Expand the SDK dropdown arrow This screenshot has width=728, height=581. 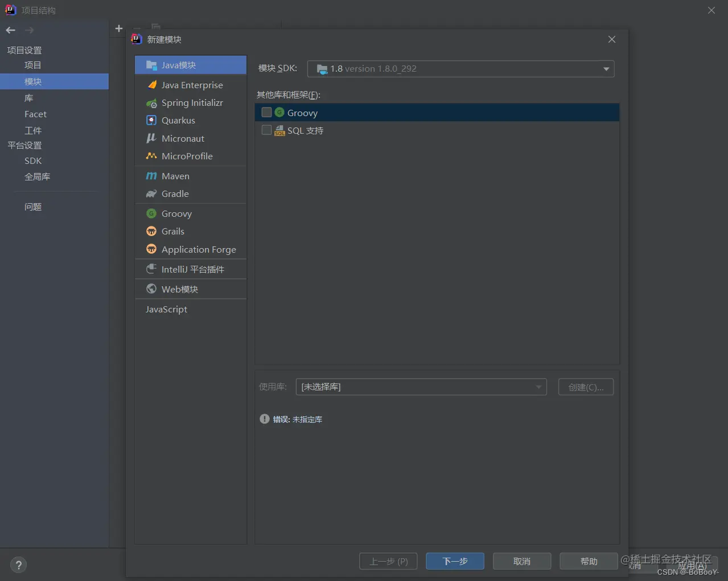coord(606,69)
